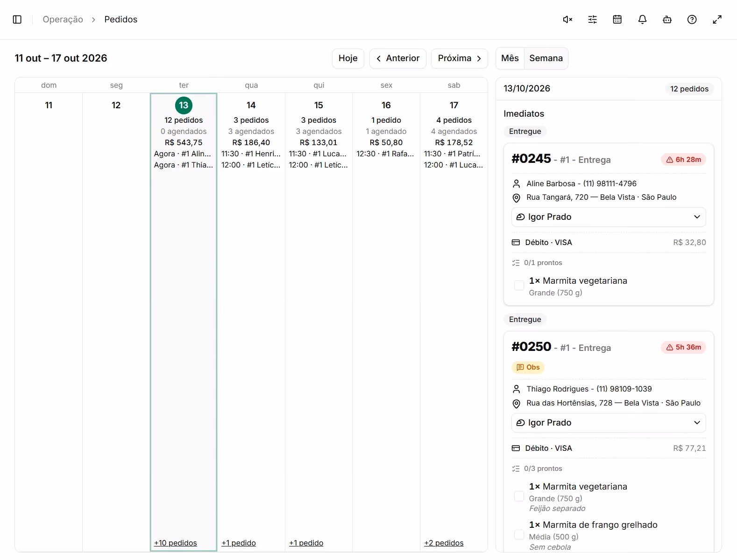
Task: Switch to Semana view
Action: (x=546, y=58)
